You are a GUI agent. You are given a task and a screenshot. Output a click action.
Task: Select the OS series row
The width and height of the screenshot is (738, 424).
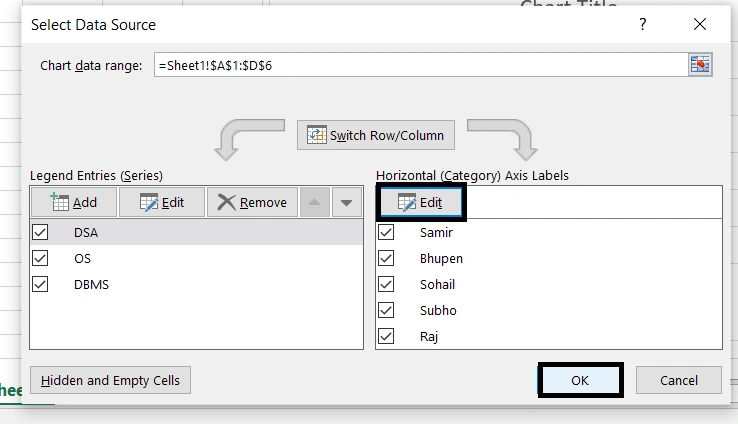pyautogui.click(x=197, y=258)
